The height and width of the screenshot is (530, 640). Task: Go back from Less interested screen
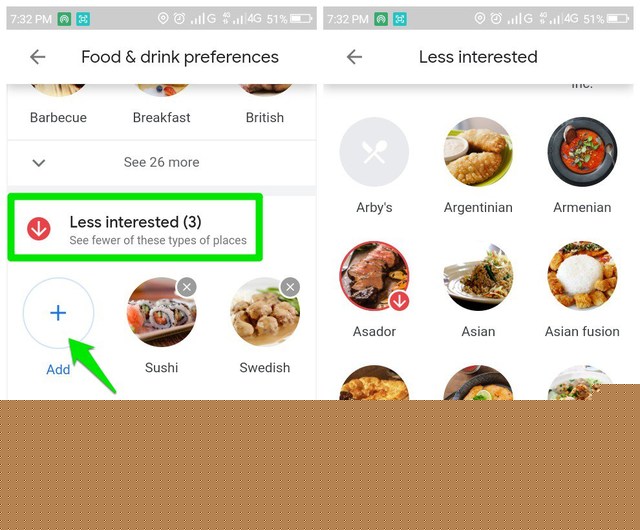[354, 57]
